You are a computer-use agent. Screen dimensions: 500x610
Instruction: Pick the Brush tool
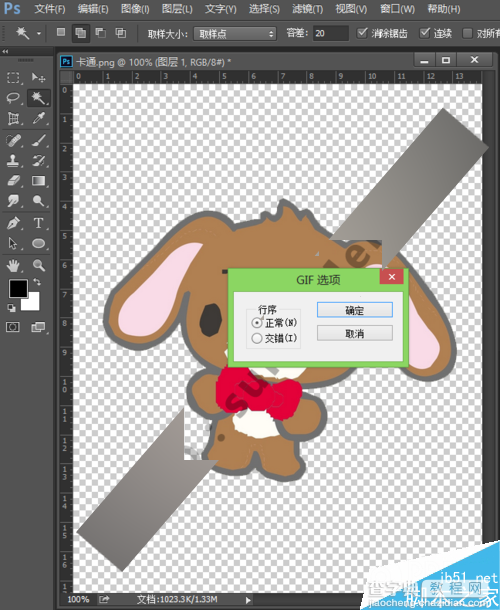coord(38,140)
